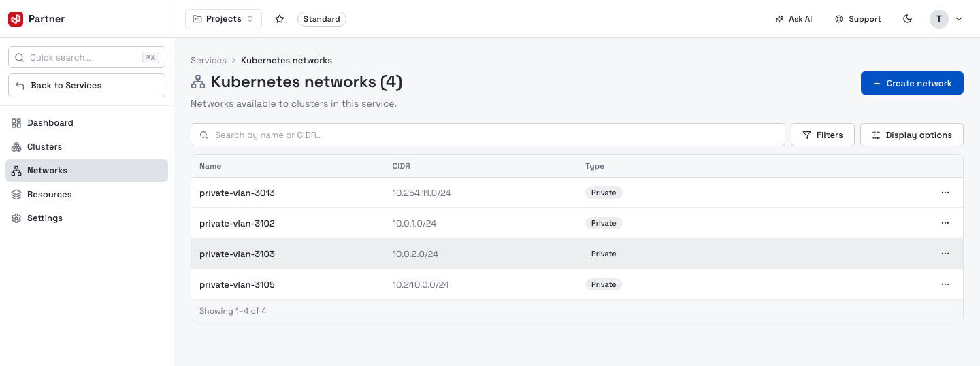Open private-vlan-3103 network row

(577, 254)
